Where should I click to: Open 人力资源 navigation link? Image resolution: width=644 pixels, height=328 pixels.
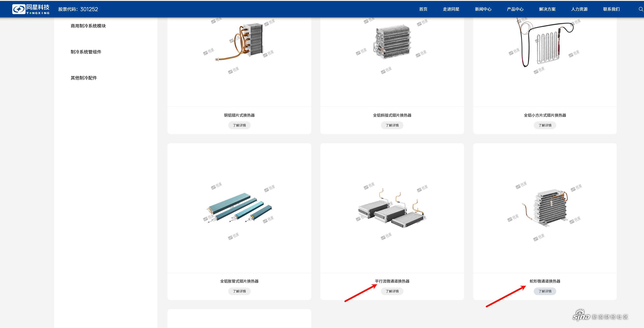coord(579,9)
